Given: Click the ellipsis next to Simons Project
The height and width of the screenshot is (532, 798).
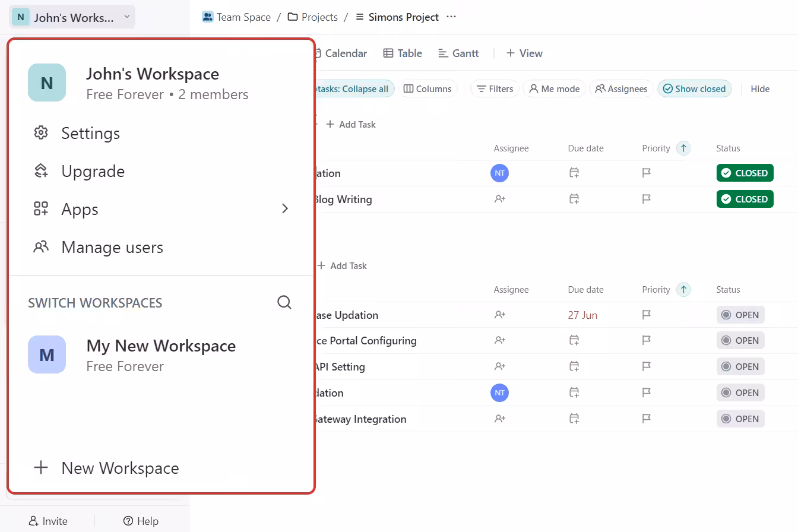Looking at the screenshot, I should (x=451, y=17).
